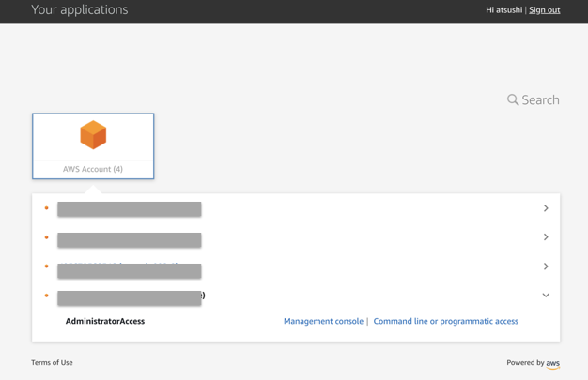This screenshot has height=380, width=588.
Task: Click the Powered by aws logo
Action: pos(552,363)
